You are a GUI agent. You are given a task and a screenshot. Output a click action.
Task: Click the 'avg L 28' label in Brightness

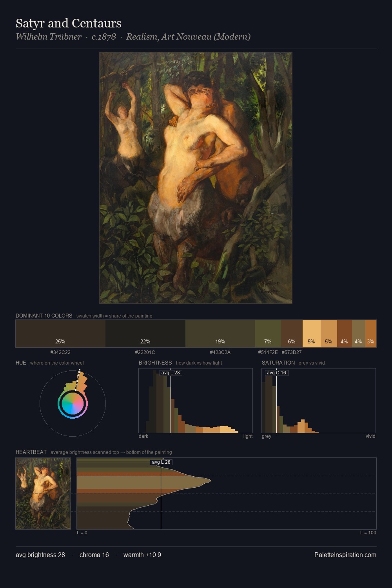tap(171, 373)
